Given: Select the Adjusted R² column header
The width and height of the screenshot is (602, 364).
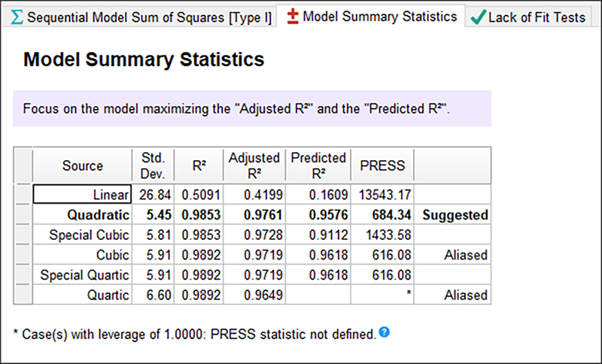Looking at the screenshot, I should tap(254, 165).
